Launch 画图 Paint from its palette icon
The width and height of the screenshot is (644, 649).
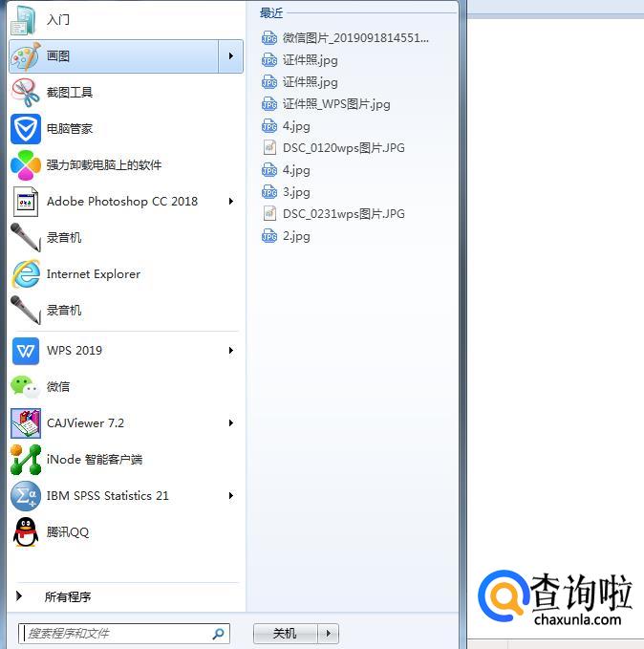click(x=25, y=56)
